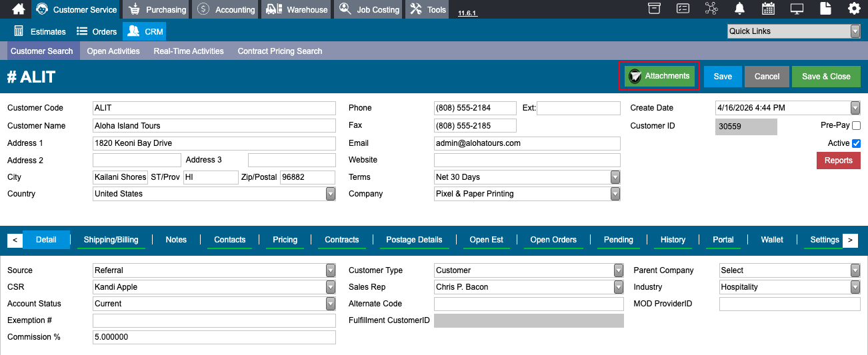Image resolution: width=868 pixels, height=355 pixels.
Task: Open the Accounting module
Action: [x=226, y=9]
